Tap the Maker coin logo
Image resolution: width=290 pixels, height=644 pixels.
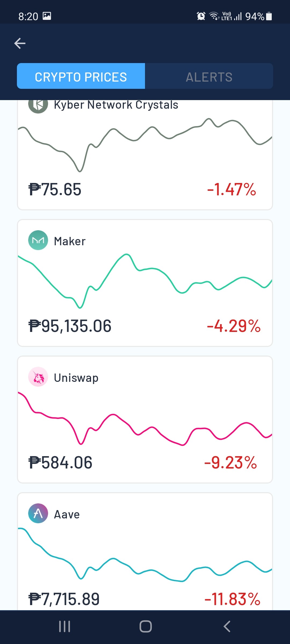pos(38,240)
